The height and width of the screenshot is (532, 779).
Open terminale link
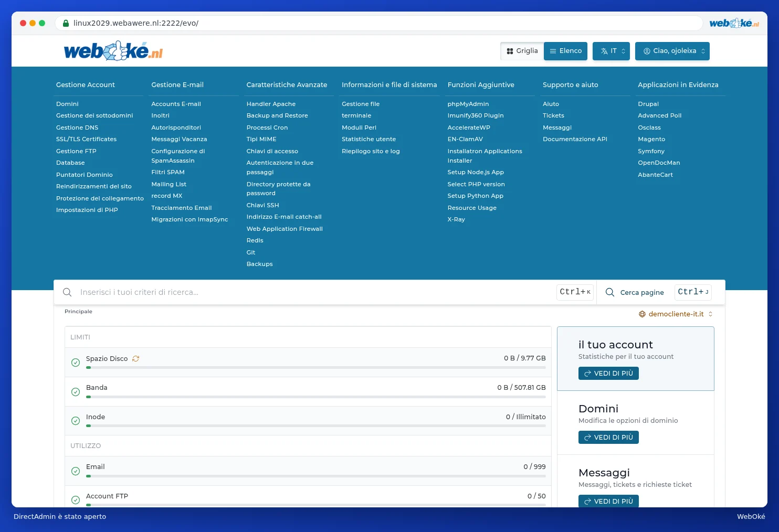click(x=356, y=116)
